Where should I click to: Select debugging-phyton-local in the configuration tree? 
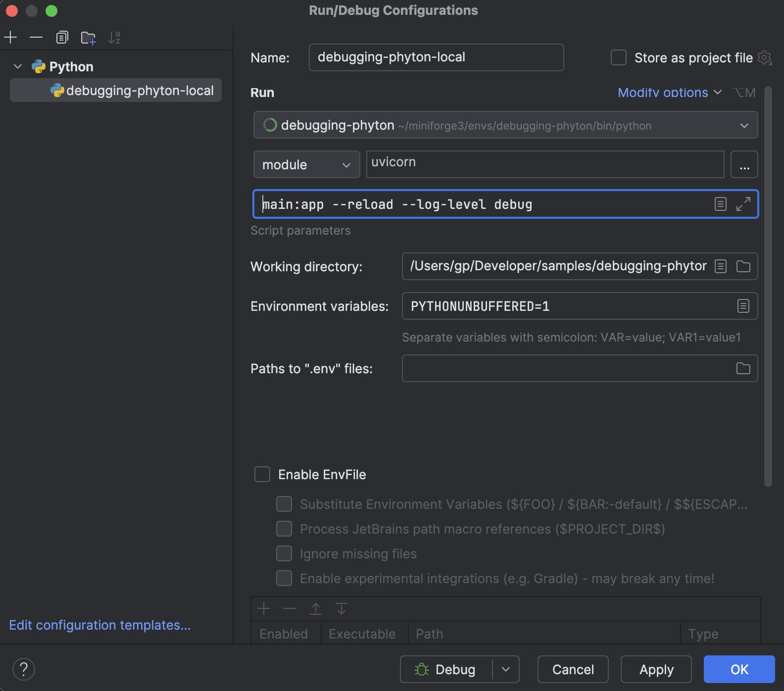point(140,91)
